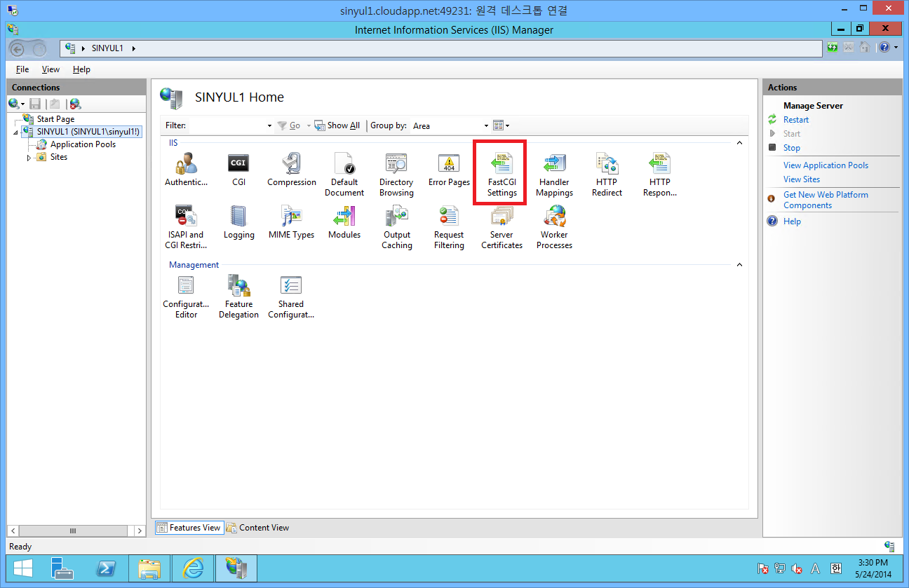Switch to Features View tab
Image resolution: width=909 pixels, height=588 pixels.
coord(189,528)
